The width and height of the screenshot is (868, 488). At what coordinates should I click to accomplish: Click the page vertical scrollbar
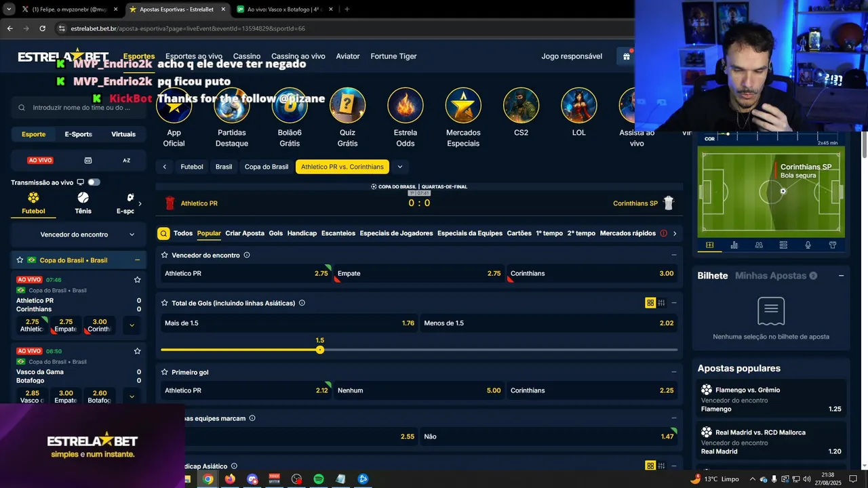865,145
